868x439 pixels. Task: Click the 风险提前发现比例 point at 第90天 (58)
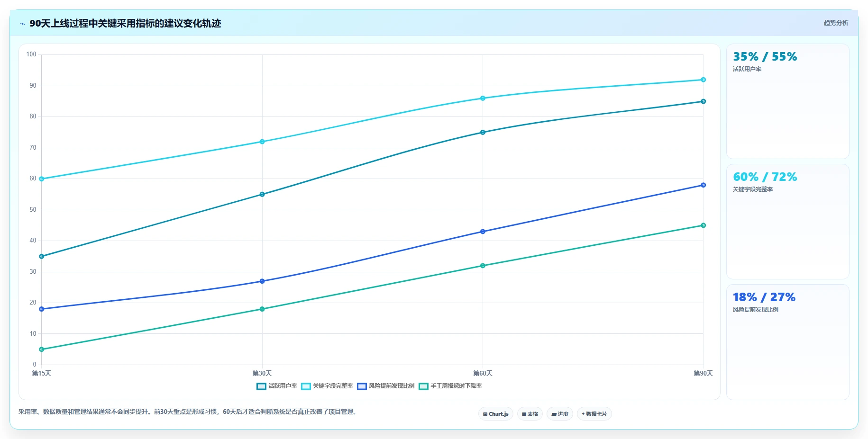tap(703, 185)
